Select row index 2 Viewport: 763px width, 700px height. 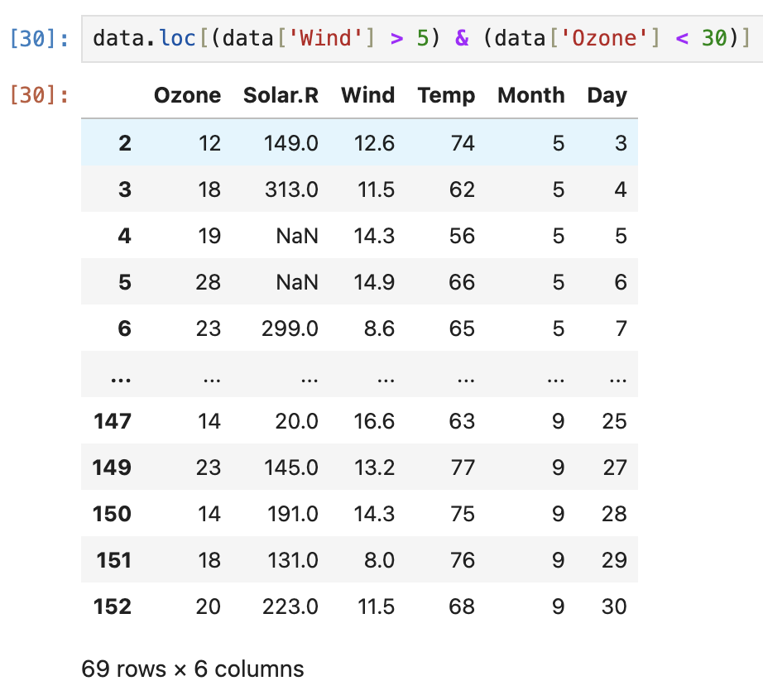(125, 143)
